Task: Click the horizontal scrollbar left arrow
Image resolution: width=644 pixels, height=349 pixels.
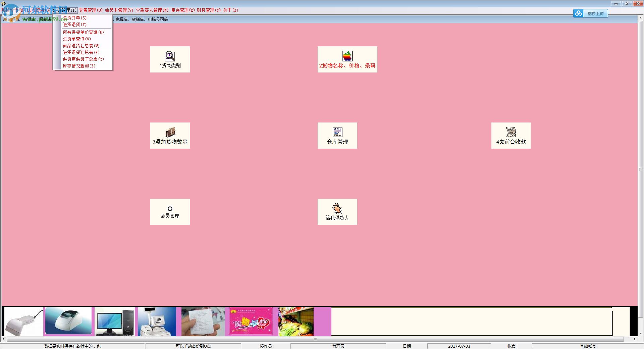Action: click(3, 339)
